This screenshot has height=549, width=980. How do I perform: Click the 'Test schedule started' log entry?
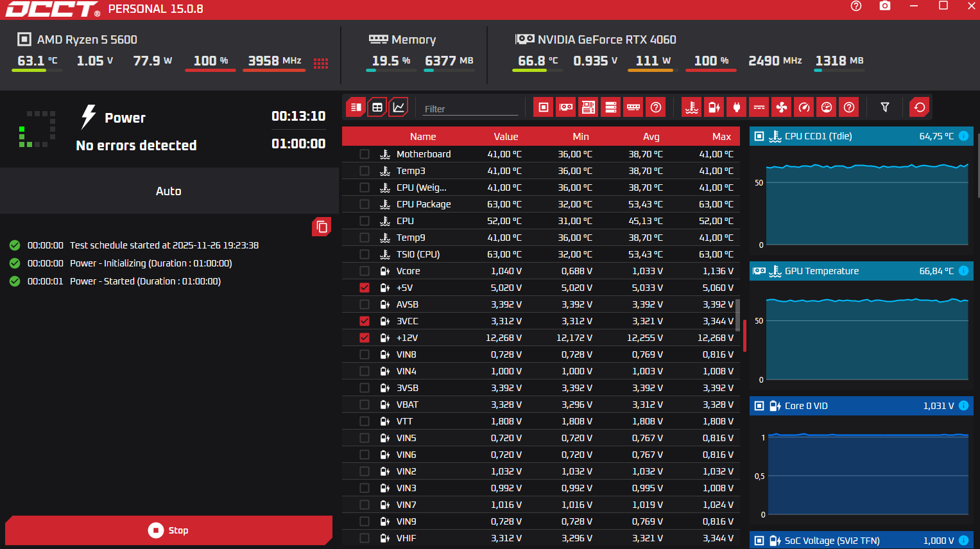(164, 245)
